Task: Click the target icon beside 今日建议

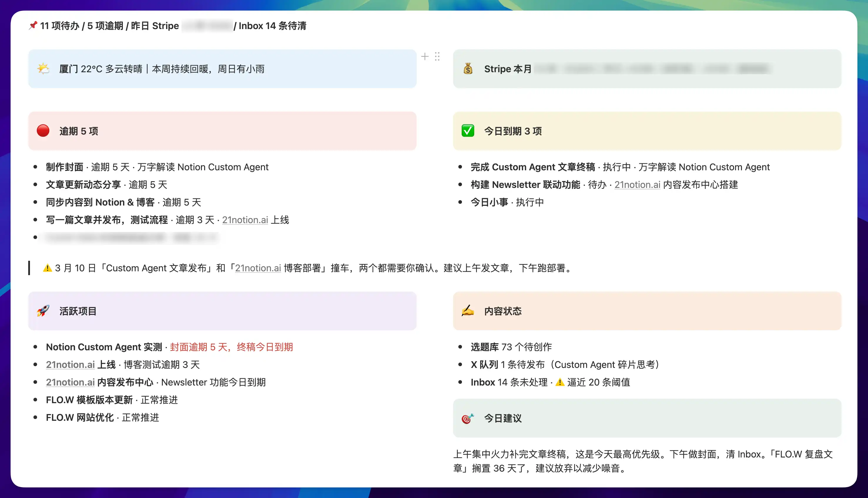Action: click(x=467, y=418)
